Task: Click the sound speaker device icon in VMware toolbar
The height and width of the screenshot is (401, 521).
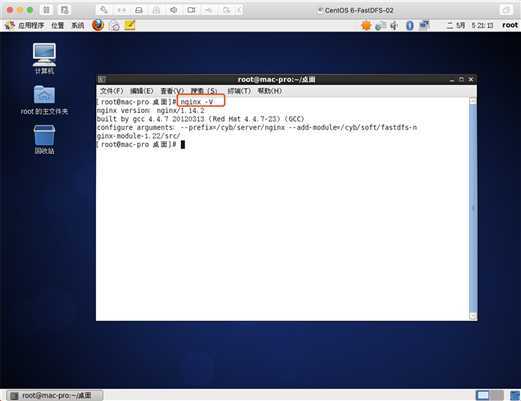Action: click(x=173, y=10)
